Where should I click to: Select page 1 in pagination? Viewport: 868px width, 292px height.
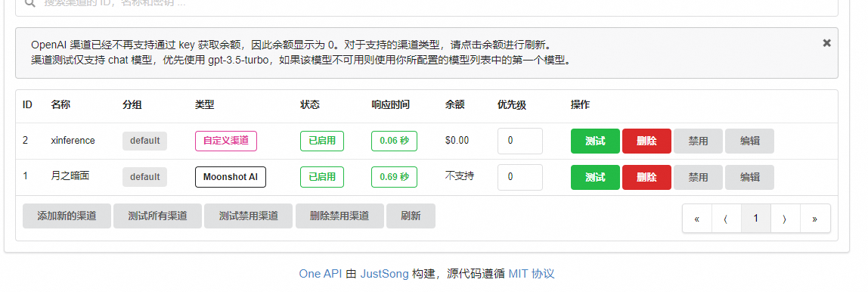(x=755, y=219)
